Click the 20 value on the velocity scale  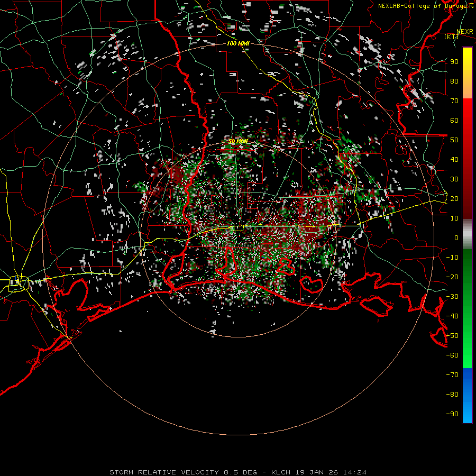pyautogui.click(x=454, y=198)
